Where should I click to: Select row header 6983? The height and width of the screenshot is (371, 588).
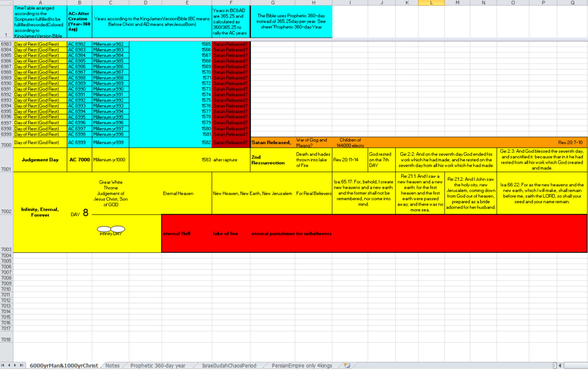pyautogui.click(x=6, y=44)
